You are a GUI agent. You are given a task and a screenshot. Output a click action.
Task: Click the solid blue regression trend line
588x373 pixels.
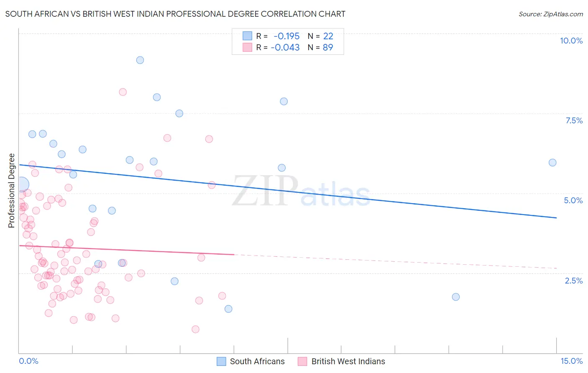pyautogui.click(x=288, y=191)
